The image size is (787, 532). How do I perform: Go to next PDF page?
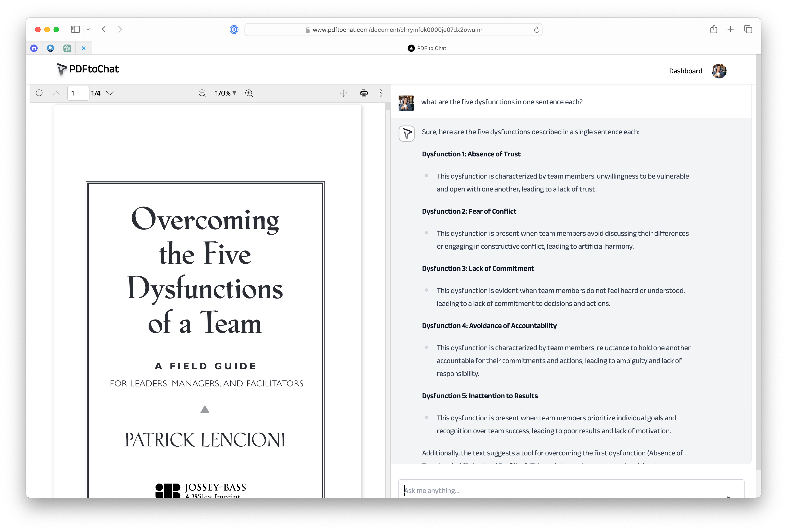tap(110, 93)
